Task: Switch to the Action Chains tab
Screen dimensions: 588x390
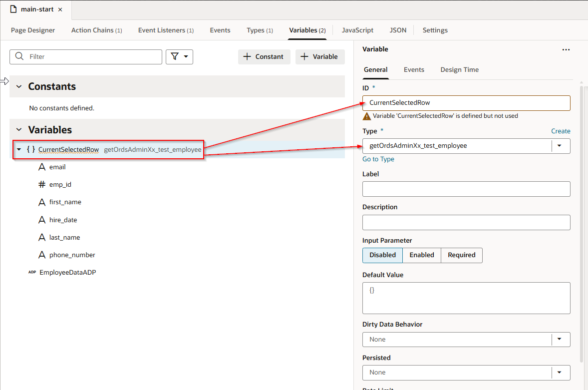Action: 96,30
